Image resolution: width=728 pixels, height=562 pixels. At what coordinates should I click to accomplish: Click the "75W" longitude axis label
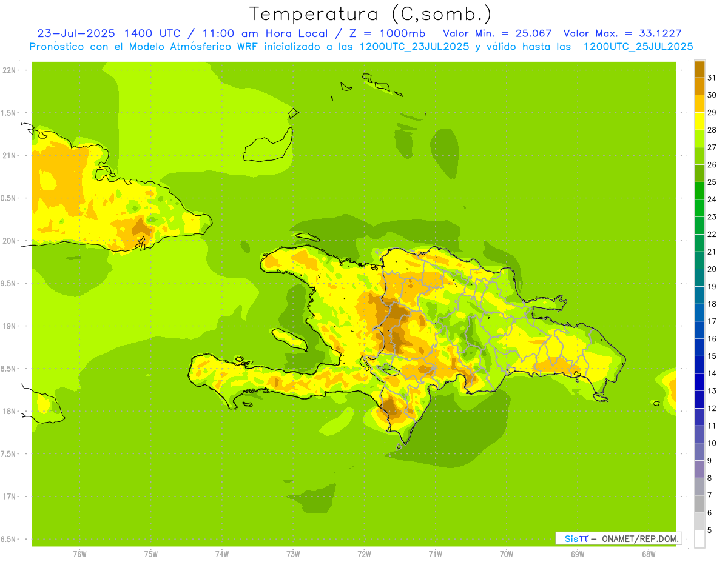(x=151, y=554)
